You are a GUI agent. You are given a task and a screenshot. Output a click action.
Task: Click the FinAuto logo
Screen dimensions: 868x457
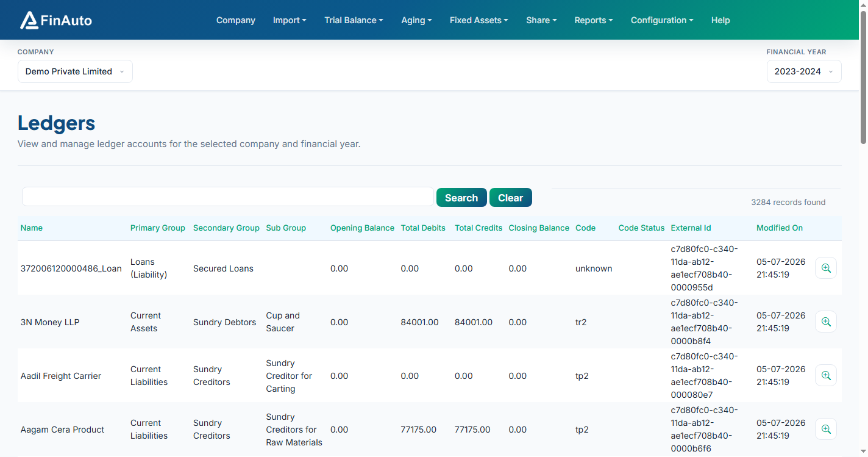pos(56,20)
